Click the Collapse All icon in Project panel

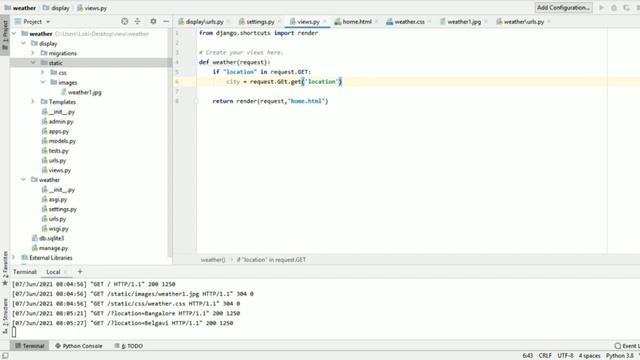click(138, 21)
